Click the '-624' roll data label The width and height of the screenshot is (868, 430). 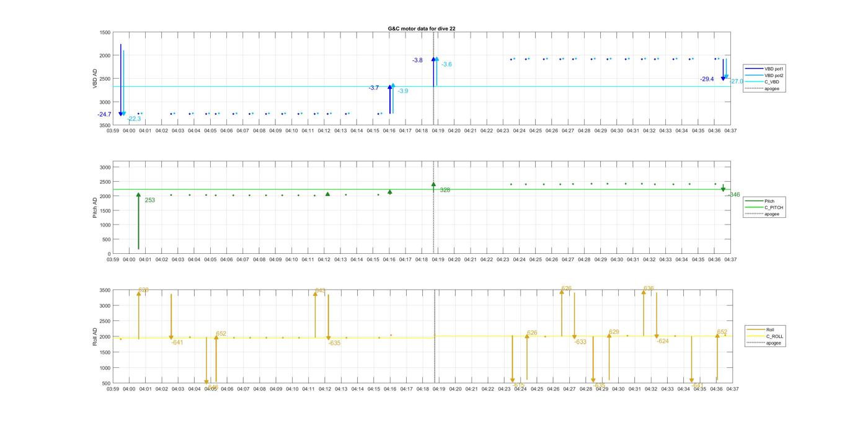663,341
